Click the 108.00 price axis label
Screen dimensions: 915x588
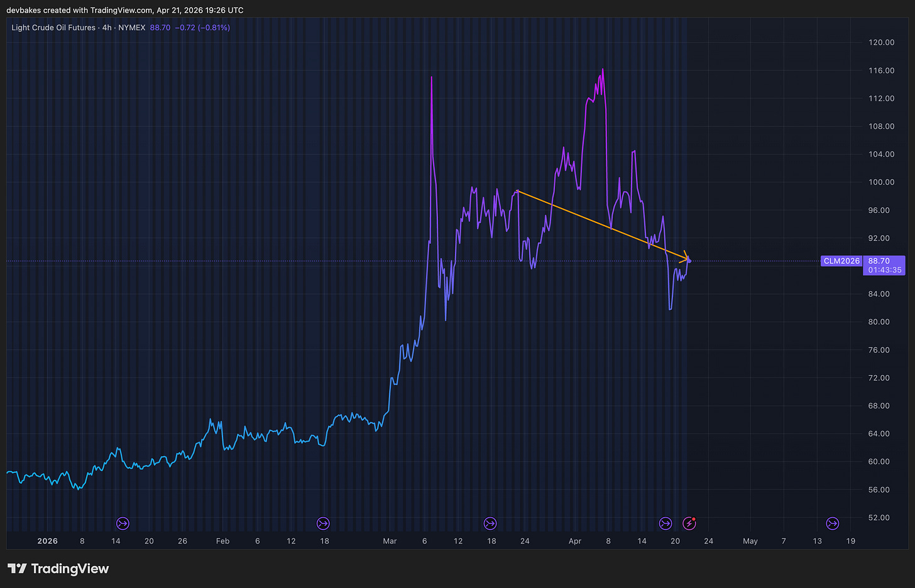click(881, 126)
